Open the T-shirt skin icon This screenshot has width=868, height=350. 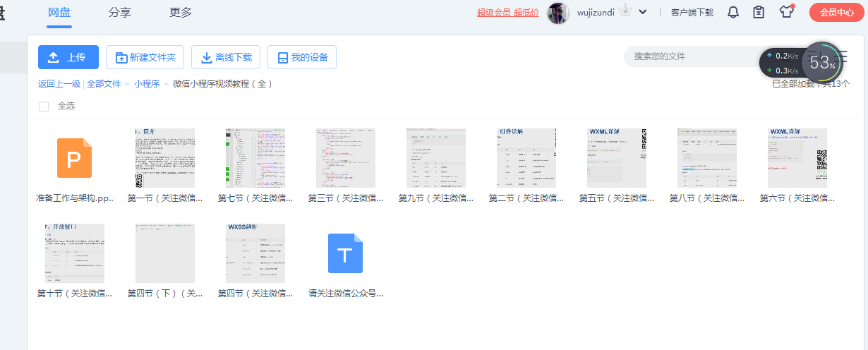pos(786,12)
